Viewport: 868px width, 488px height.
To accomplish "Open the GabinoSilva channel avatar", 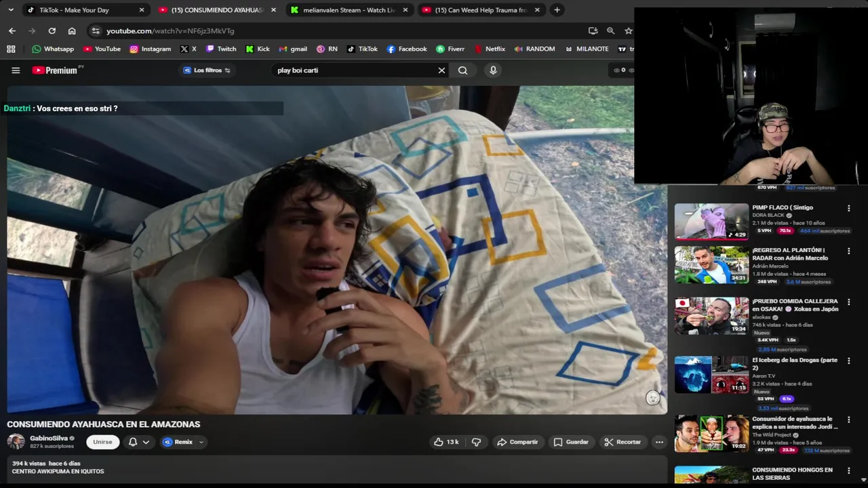I will (16, 442).
